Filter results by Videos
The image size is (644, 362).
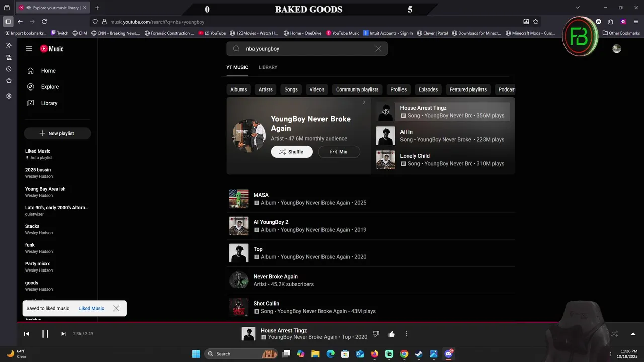[317, 89]
